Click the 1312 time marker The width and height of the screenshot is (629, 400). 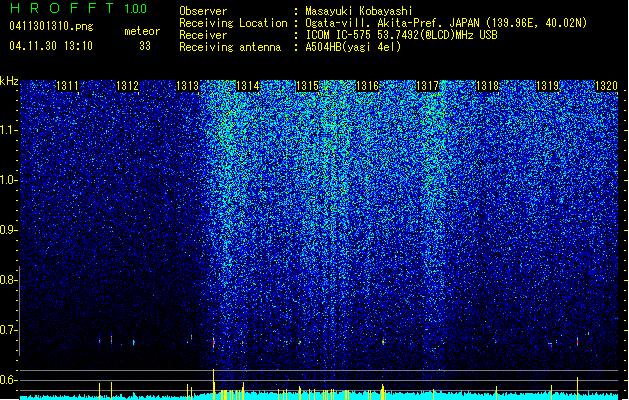pyautogui.click(x=127, y=86)
